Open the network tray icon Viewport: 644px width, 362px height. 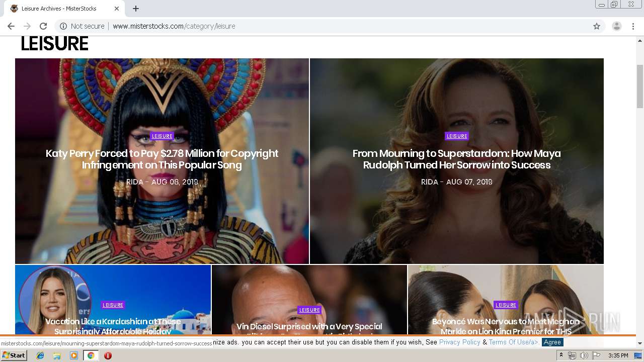pyautogui.click(x=572, y=355)
